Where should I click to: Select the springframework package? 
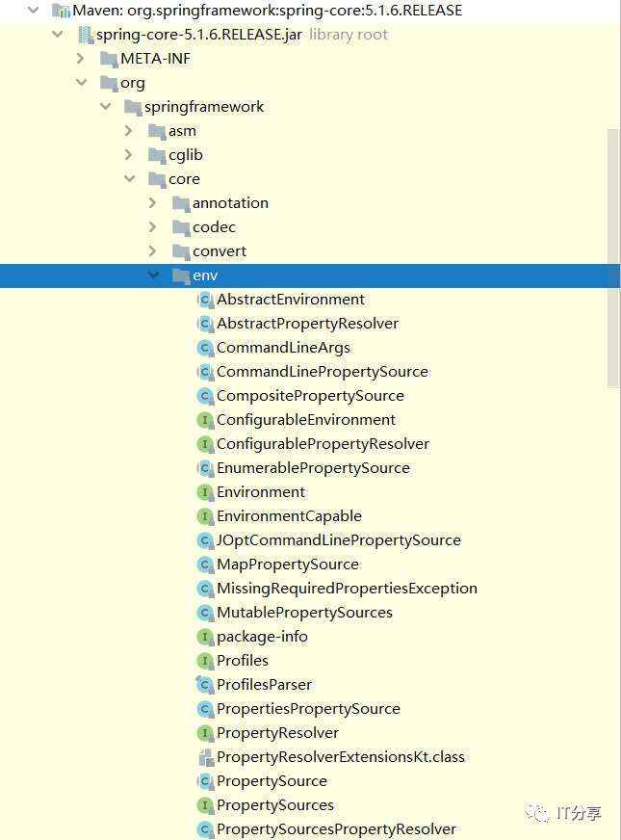(310, 107)
